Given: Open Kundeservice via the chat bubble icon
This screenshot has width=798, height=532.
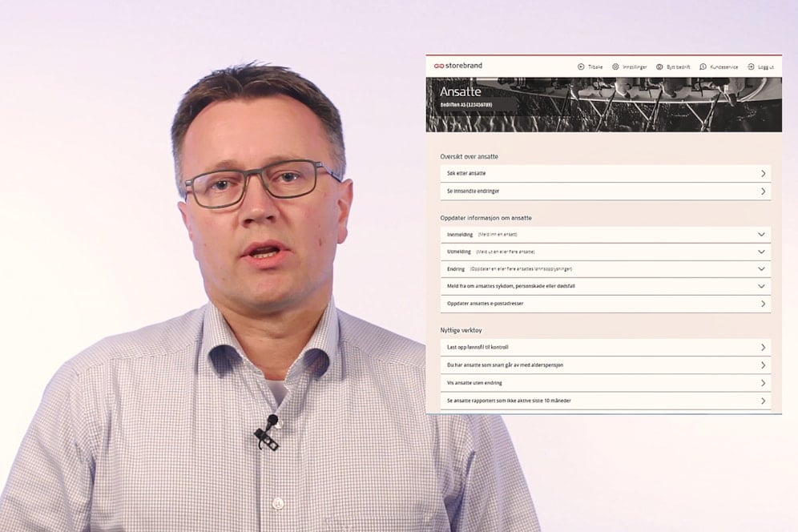Looking at the screenshot, I should click(x=703, y=67).
